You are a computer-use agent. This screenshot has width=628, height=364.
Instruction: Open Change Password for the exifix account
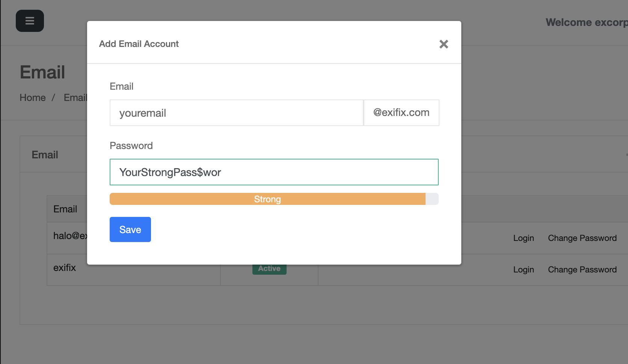[582, 270]
